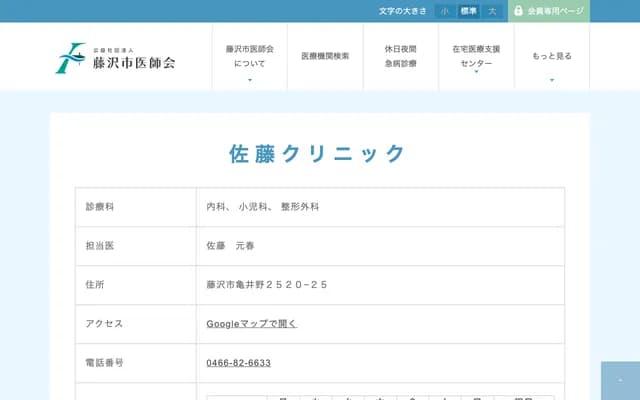Expand the 藤沢市医師会について menu
Viewport: 640px width, 400px height.
tap(249, 55)
